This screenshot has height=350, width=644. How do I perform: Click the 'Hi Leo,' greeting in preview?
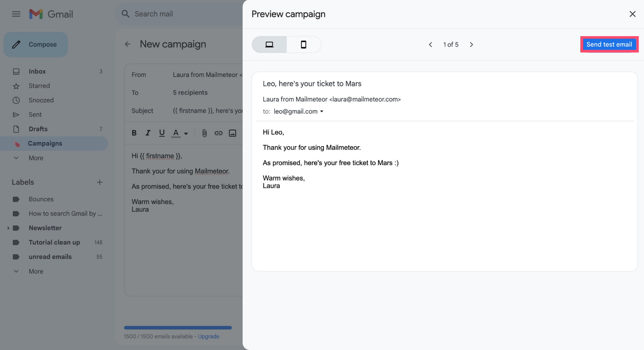click(273, 132)
